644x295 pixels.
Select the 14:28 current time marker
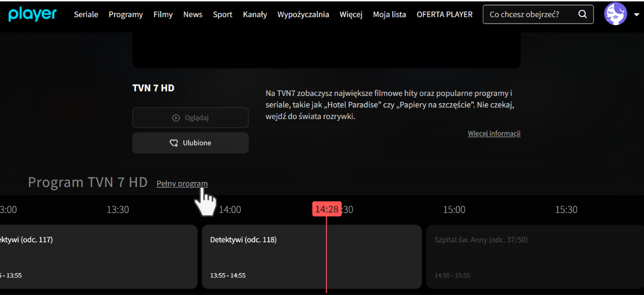coord(327,209)
